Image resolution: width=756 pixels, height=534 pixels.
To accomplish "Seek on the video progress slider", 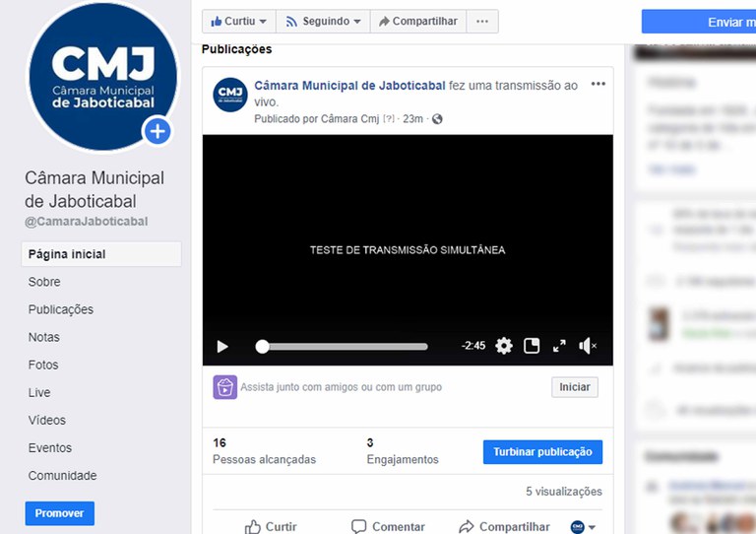I will pos(342,347).
